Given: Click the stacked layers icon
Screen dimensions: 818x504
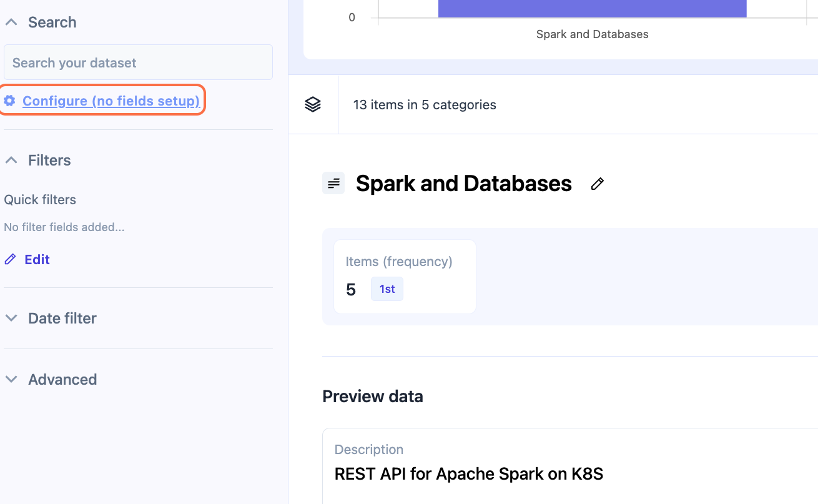Looking at the screenshot, I should tap(313, 104).
